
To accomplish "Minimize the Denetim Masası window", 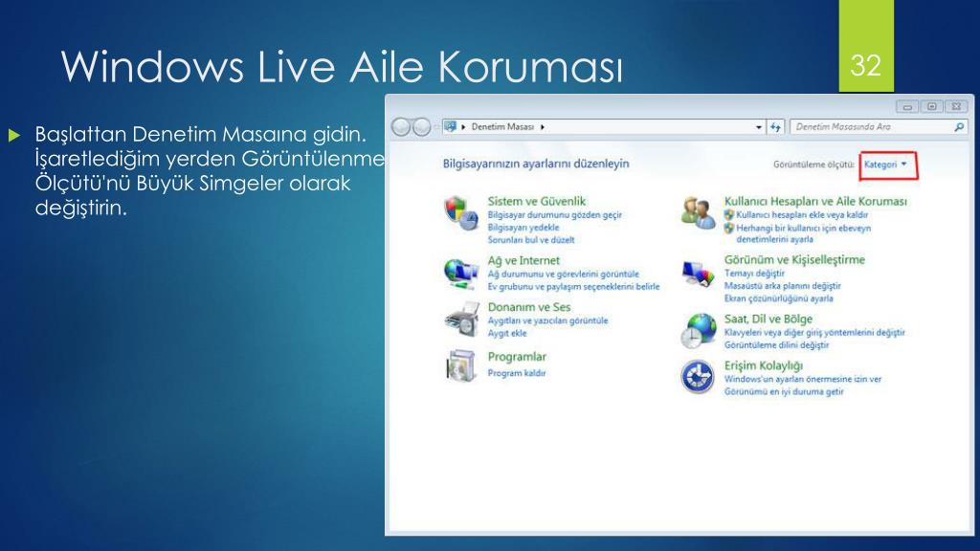I will coord(907,107).
